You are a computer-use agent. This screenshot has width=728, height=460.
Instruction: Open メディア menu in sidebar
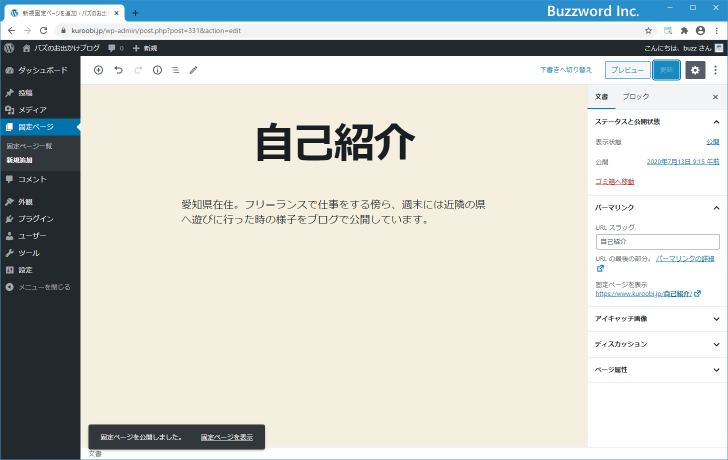point(40,110)
